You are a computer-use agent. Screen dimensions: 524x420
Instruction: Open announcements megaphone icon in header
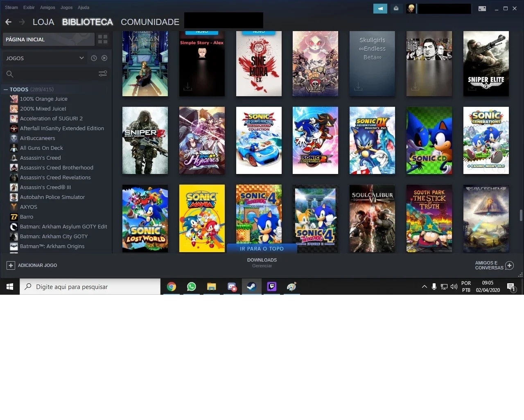click(x=380, y=8)
